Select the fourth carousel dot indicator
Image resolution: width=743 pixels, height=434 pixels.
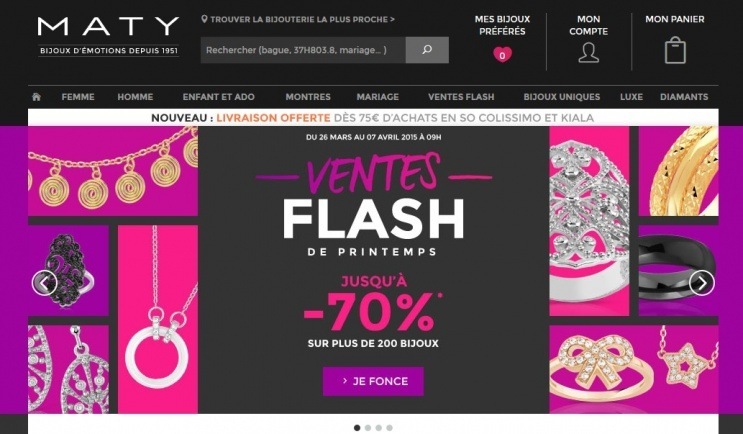(x=390, y=428)
